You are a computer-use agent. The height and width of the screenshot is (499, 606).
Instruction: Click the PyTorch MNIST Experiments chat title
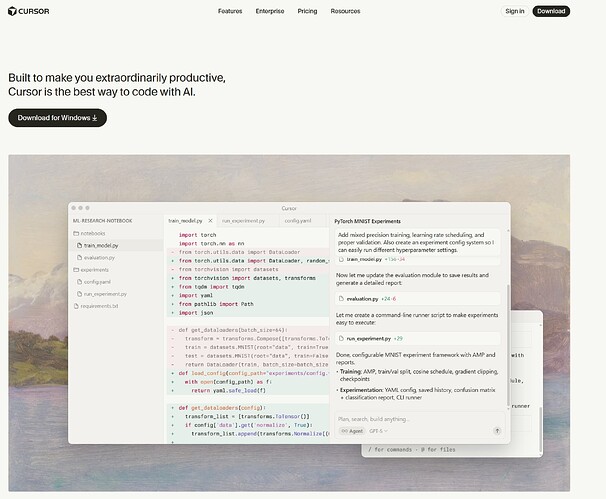tap(367, 221)
